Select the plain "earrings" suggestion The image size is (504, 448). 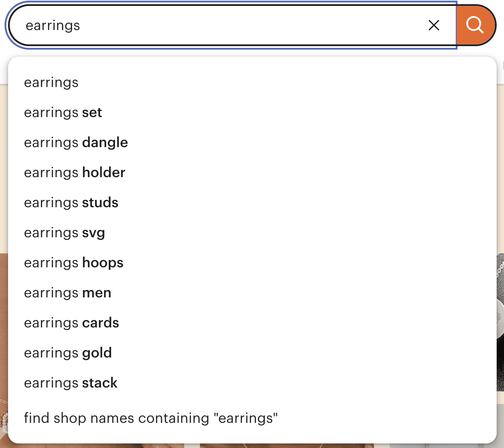click(x=252, y=83)
